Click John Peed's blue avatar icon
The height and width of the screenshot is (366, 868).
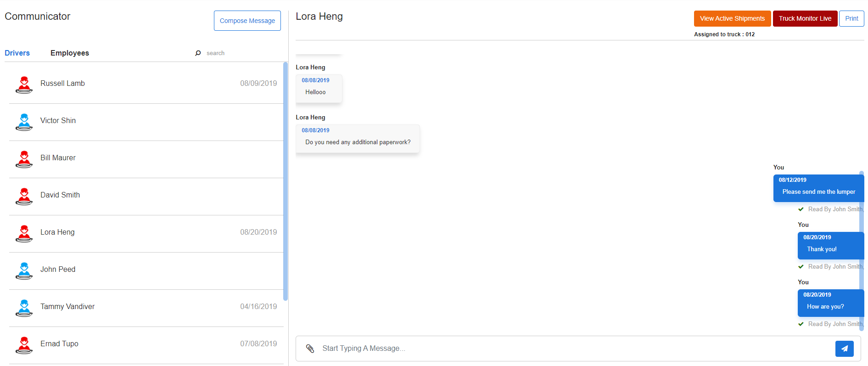(24, 270)
